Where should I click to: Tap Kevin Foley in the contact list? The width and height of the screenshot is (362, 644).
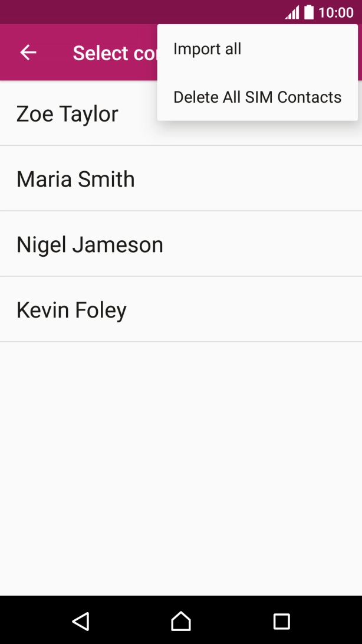point(71,310)
